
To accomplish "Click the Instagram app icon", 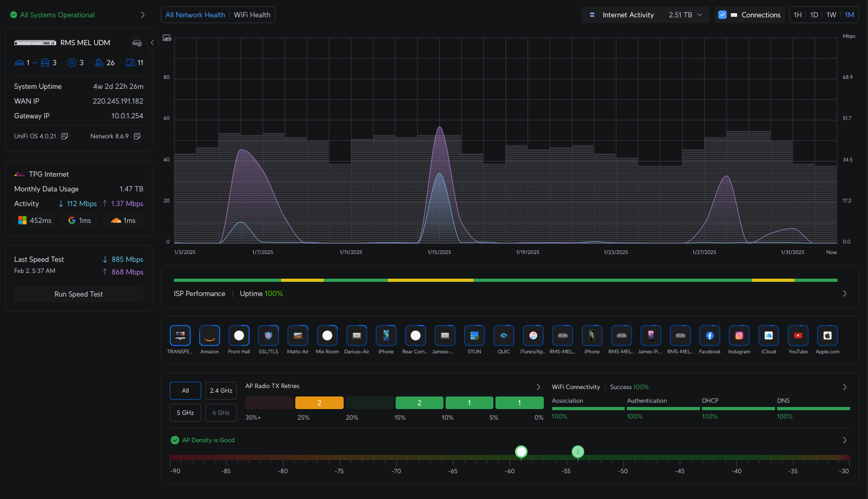I will coord(739,335).
